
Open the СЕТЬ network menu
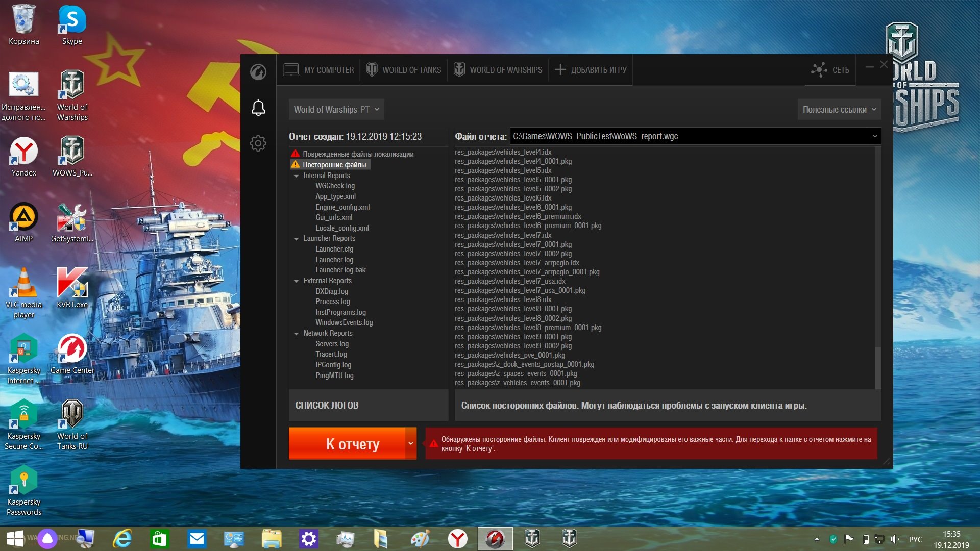(x=830, y=70)
